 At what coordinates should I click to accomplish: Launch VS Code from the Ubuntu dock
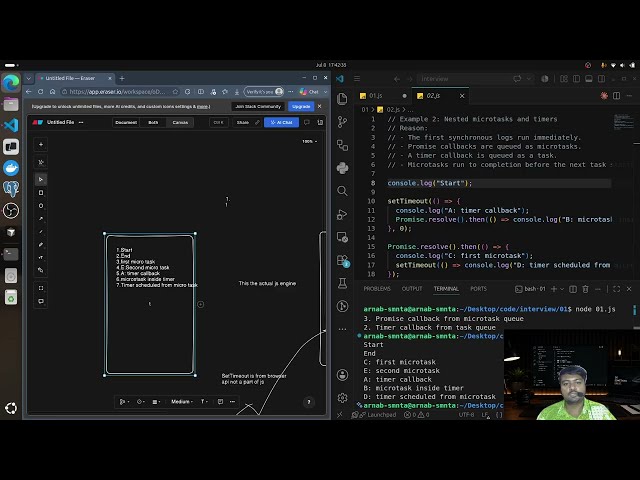11,125
